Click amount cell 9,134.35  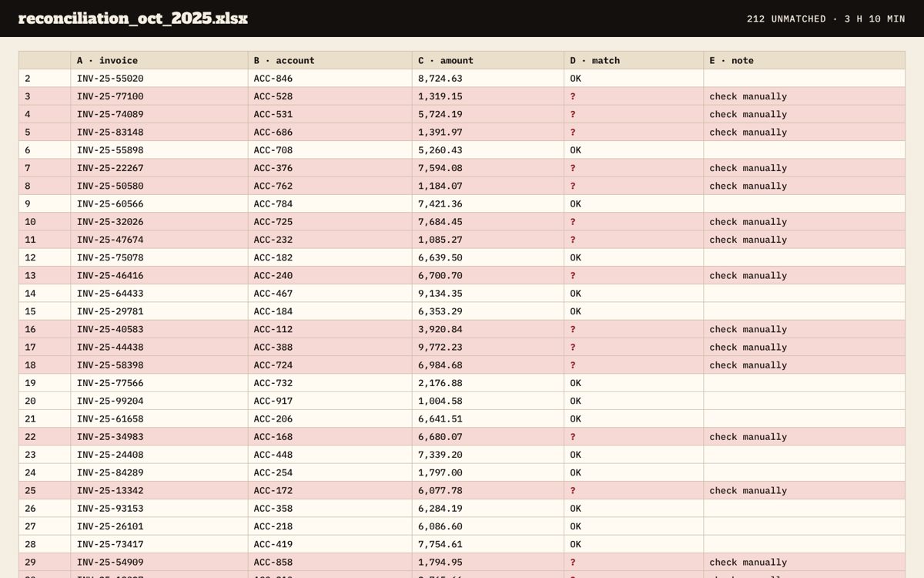[x=488, y=294]
